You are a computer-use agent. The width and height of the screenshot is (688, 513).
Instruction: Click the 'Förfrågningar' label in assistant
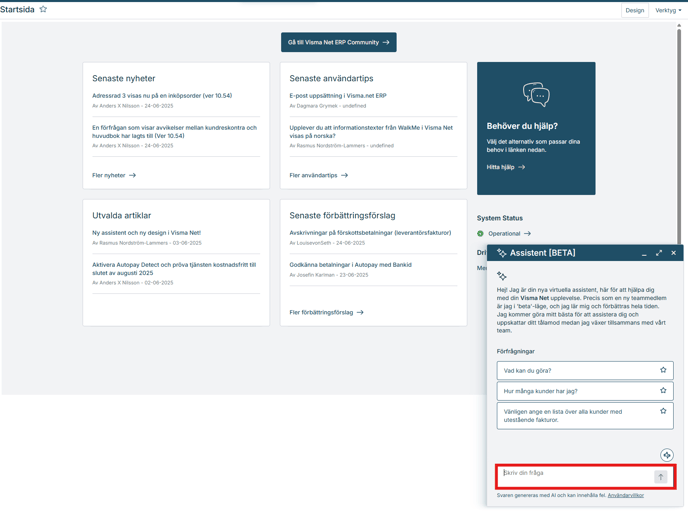pyautogui.click(x=516, y=352)
